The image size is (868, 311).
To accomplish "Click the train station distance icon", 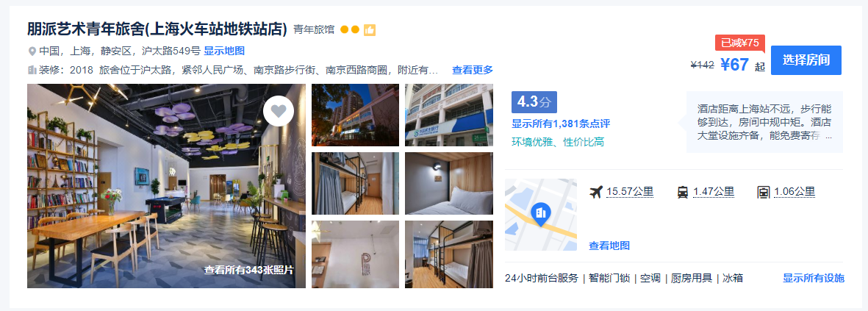I will click(x=683, y=193).
